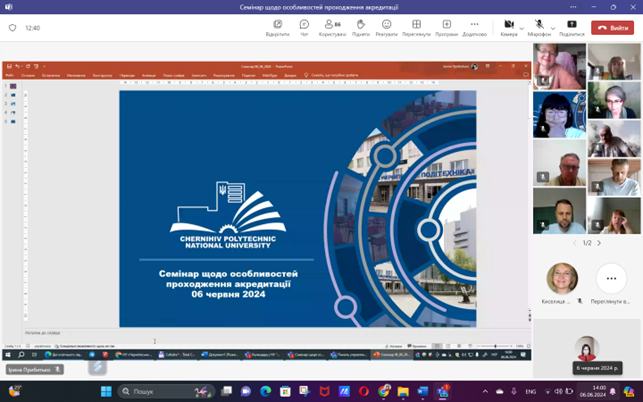Screen dimensions: 643x402
Task: Open the volume control in the tray
Action: click(558, 391)
